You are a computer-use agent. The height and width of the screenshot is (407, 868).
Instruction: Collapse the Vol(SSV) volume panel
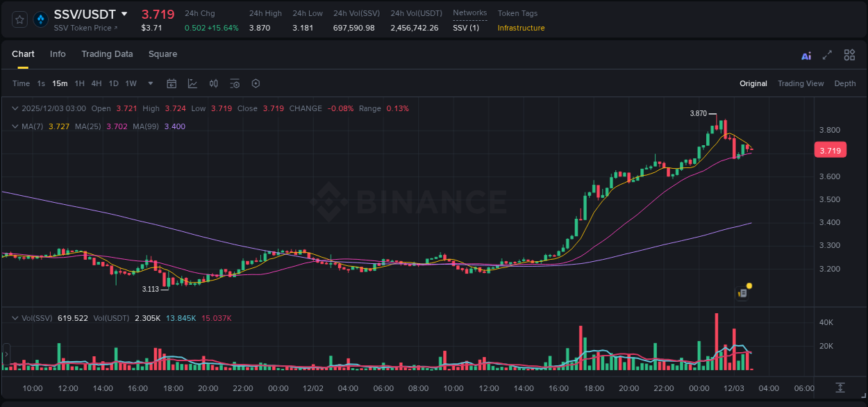14,317
